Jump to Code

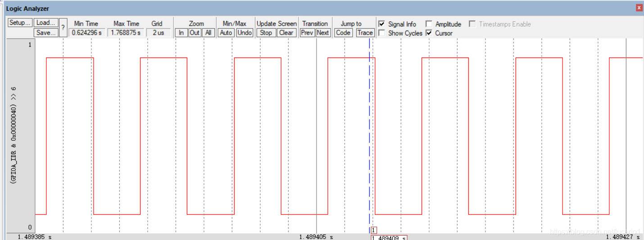coord(343,32)
